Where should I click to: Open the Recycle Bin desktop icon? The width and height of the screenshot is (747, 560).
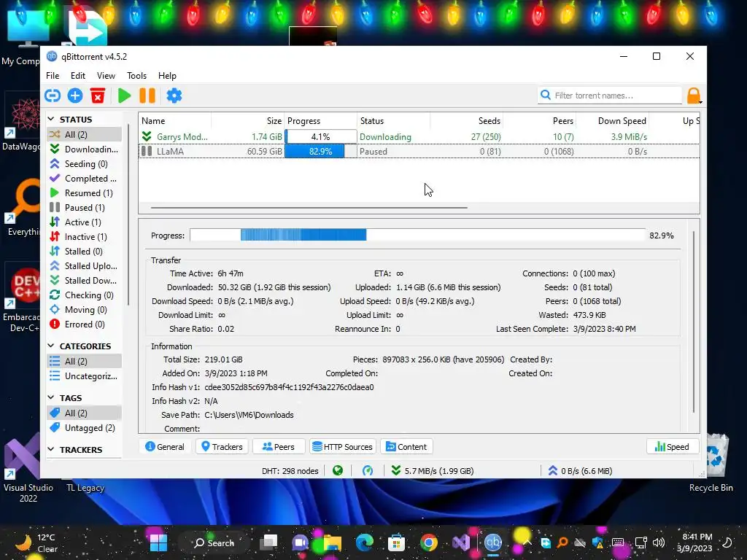[711, 463]
